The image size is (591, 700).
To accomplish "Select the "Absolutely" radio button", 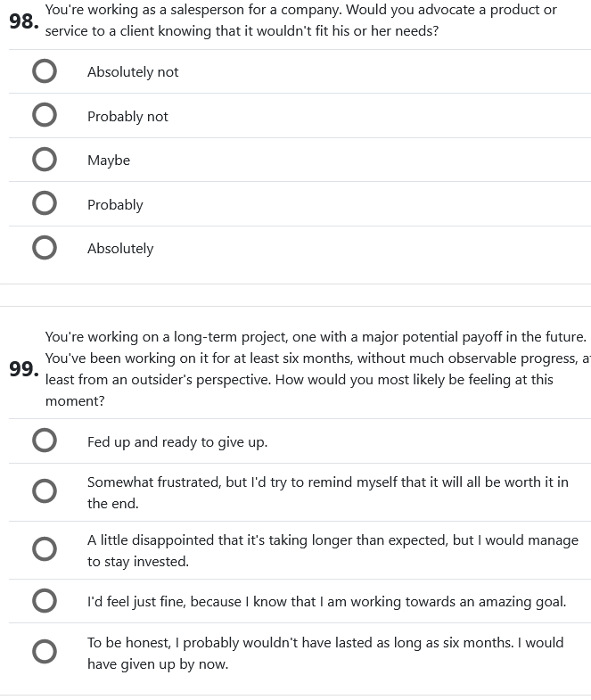I will coord(45,248).
